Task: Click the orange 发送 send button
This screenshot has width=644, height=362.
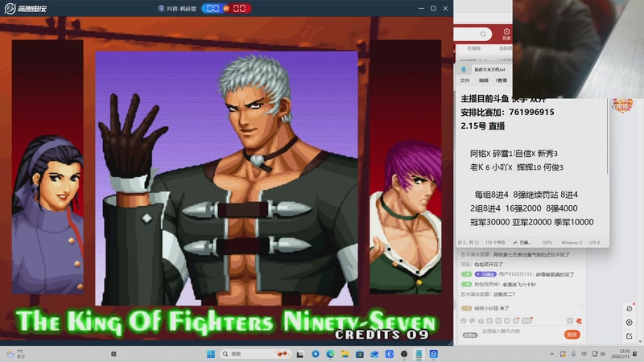Action: pyautogui.click(x=572, y=335)
